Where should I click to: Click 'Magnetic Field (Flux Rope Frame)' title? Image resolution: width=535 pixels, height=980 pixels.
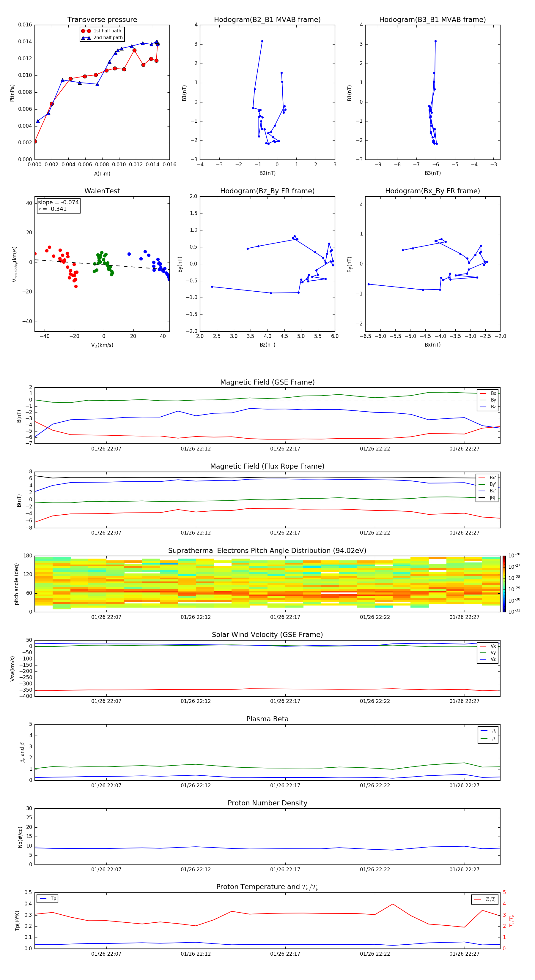tap(267, 466)
